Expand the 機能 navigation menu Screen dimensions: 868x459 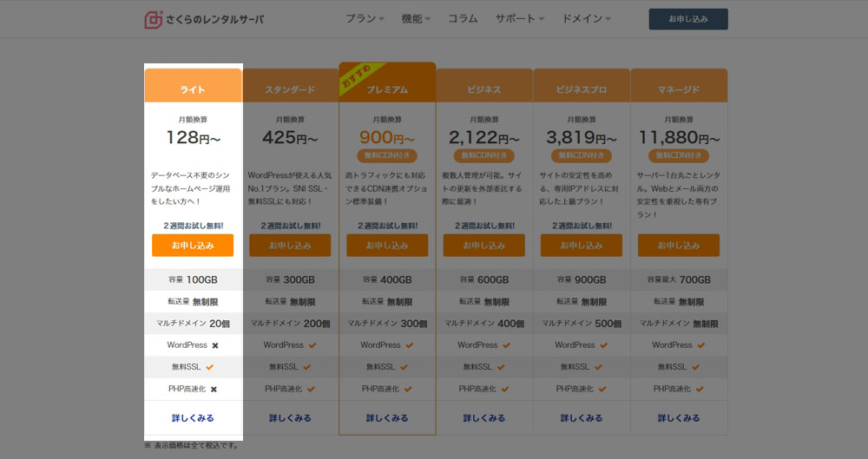point(416,19)
